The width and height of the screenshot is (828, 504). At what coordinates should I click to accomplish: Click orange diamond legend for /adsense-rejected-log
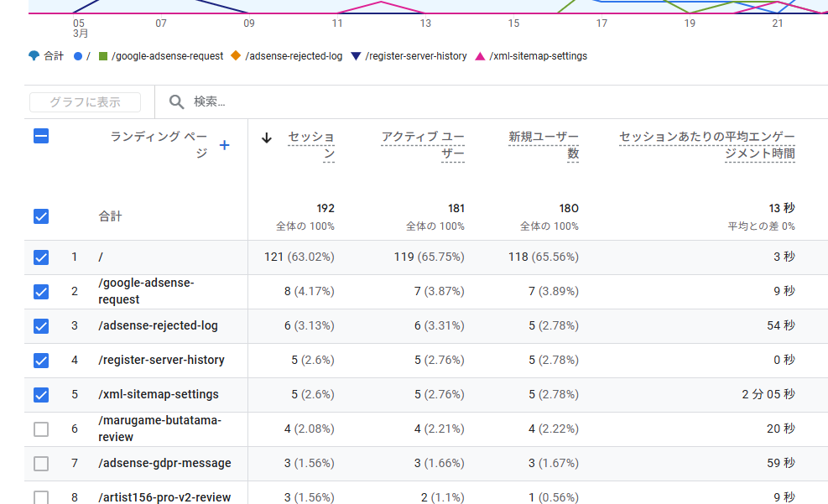coord(236,56)
